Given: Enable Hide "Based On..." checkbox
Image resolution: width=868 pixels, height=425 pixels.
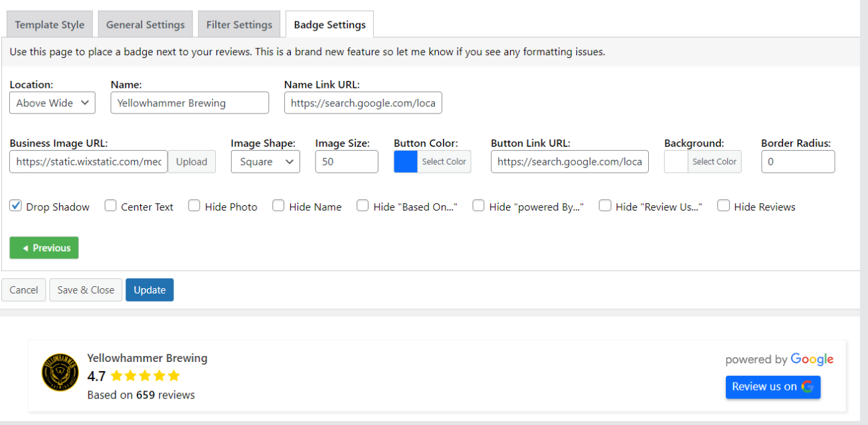Looking at the screenshot, I should (363, 206).
